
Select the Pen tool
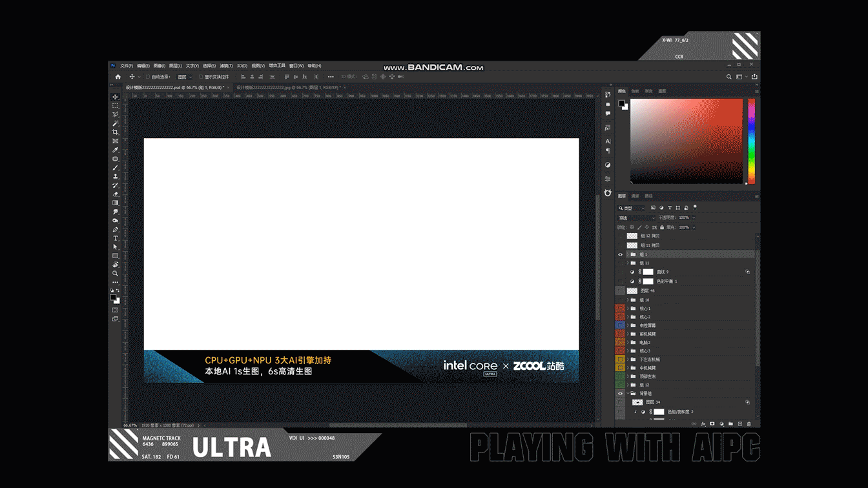click(x=116, y=229)
